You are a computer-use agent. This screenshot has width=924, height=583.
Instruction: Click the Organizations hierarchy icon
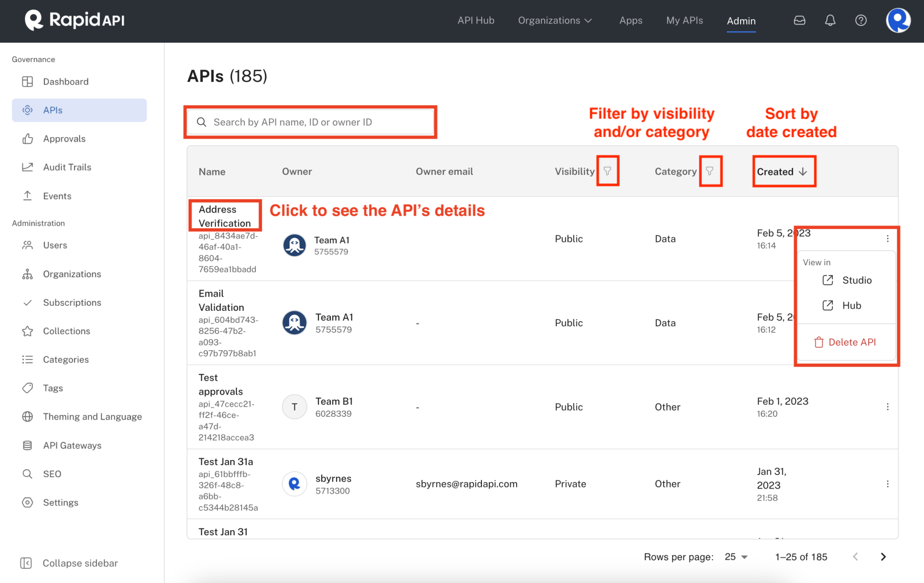point(27,274)
